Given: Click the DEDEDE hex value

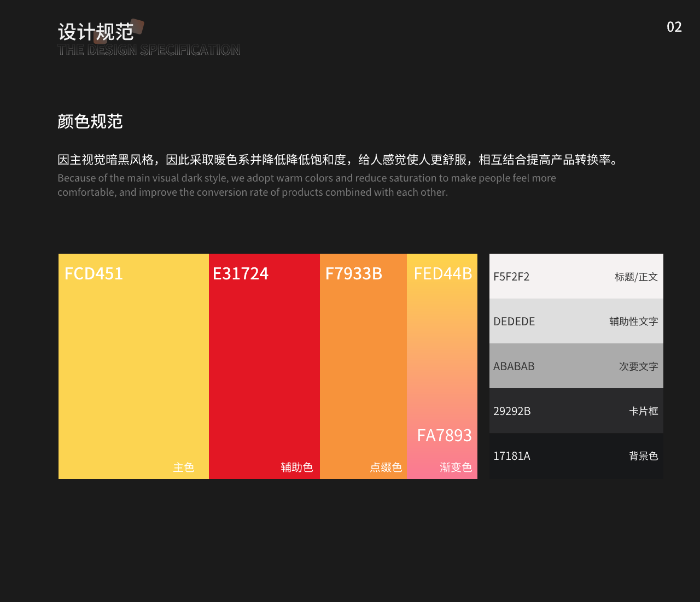Looking at the screenshot, I should click(514, 322).
